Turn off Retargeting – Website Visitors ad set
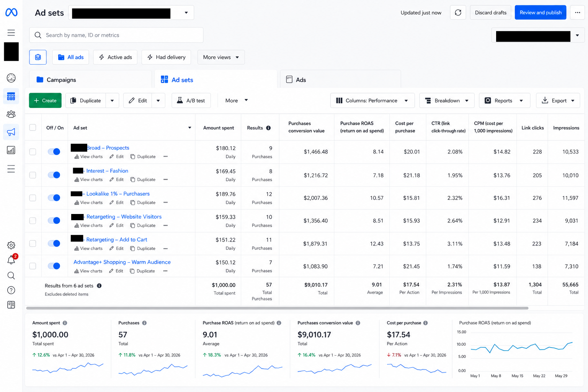 click(x=54, y=220)
